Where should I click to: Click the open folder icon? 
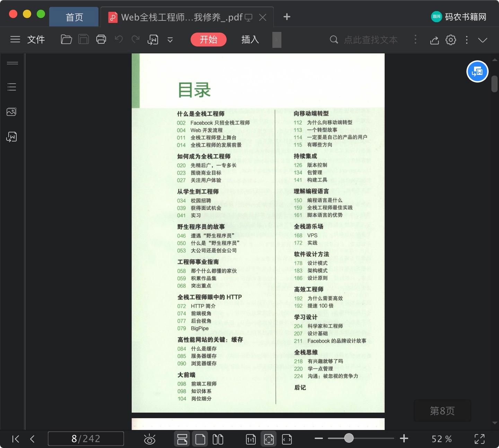[66, 40]
